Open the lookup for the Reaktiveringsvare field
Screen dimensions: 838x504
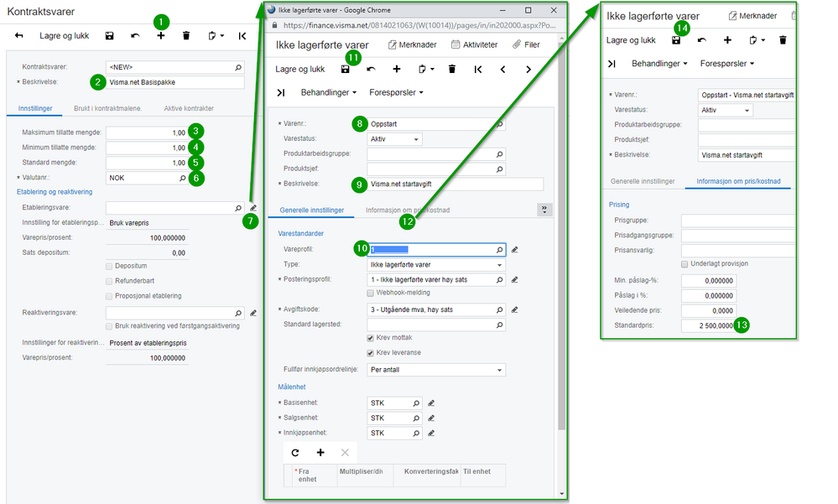pyautogui.click(x=238, y=313)
